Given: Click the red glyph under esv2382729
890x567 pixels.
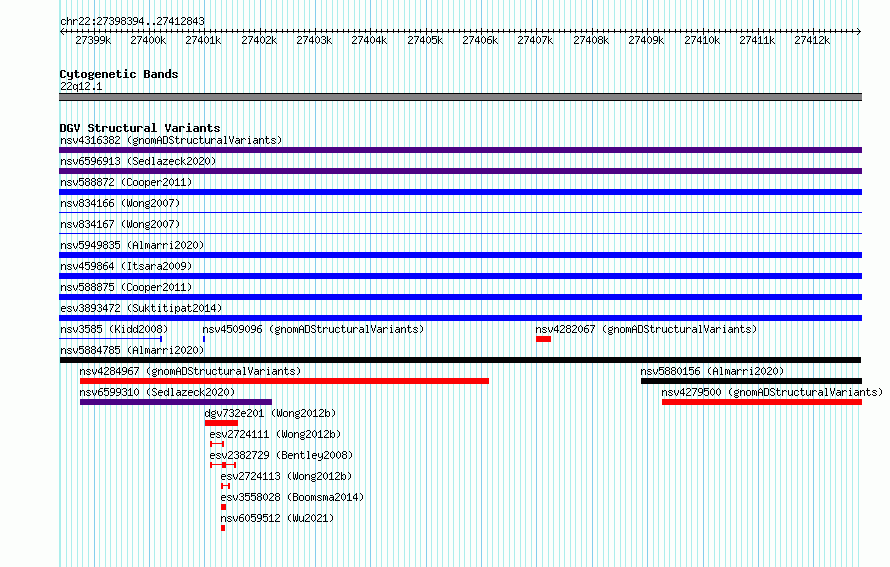Looking at the screenshot, I should (223, 465).
